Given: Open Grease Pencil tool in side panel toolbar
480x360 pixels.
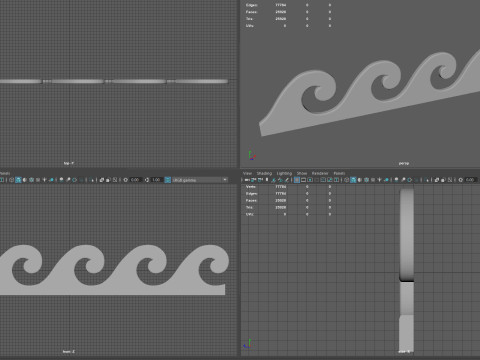Looking at the screenshot, I should pyautogui.click(x=286, y=180).
